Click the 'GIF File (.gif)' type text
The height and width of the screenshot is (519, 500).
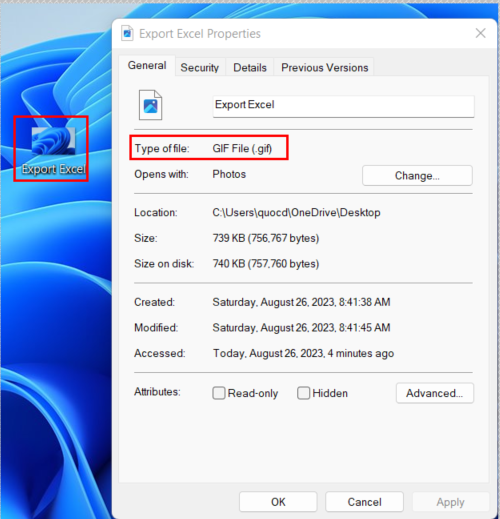click(x=242, y=148)
